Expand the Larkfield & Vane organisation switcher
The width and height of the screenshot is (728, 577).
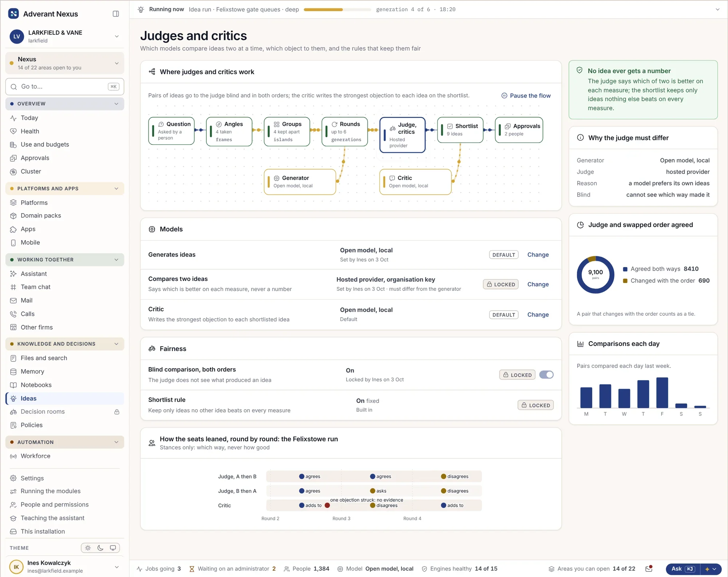pyautogui.click(x=65, y=36)
